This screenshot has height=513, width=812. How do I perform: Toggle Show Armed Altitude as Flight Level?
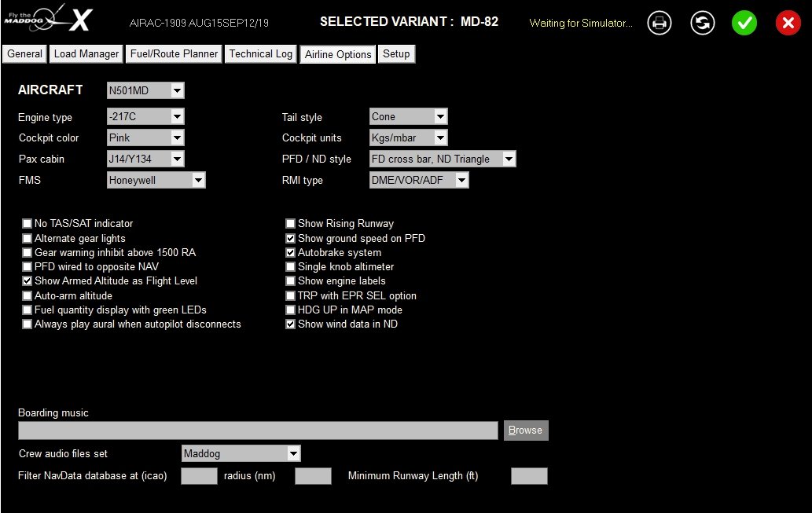[x=28, y=281]
